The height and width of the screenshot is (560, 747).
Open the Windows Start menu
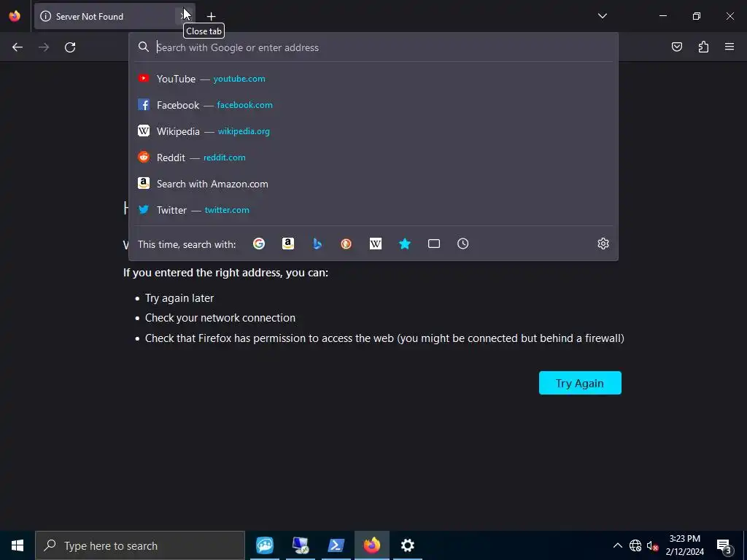18,545
